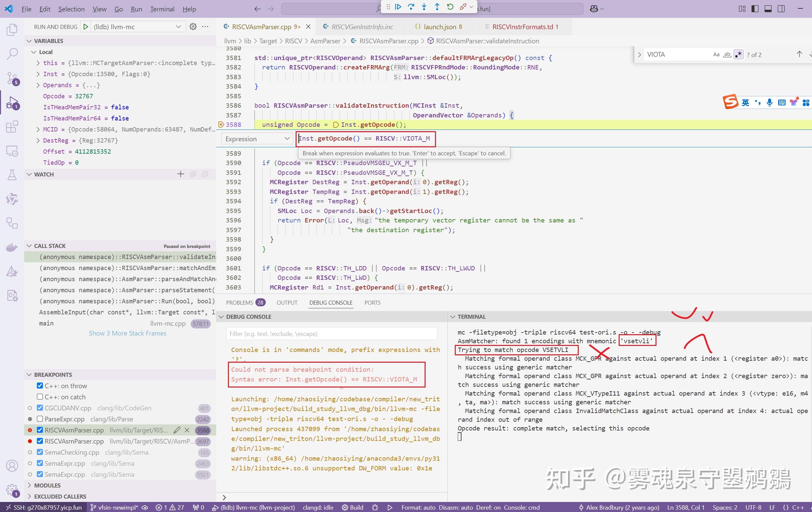Screen dimensions: 812x512
Task: Disable the C++: on throw breakpoint
Action: [x=40, y=386]
